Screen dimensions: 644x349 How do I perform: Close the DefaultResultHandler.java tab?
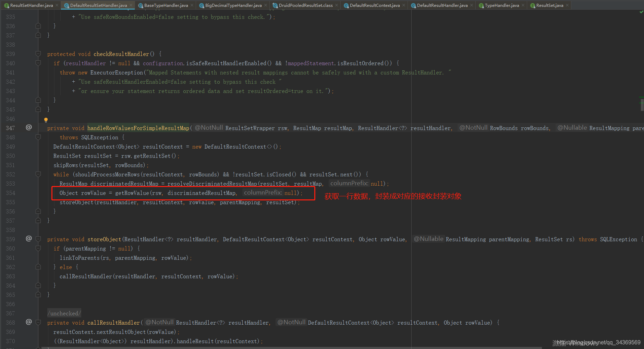tap(472, 5)
